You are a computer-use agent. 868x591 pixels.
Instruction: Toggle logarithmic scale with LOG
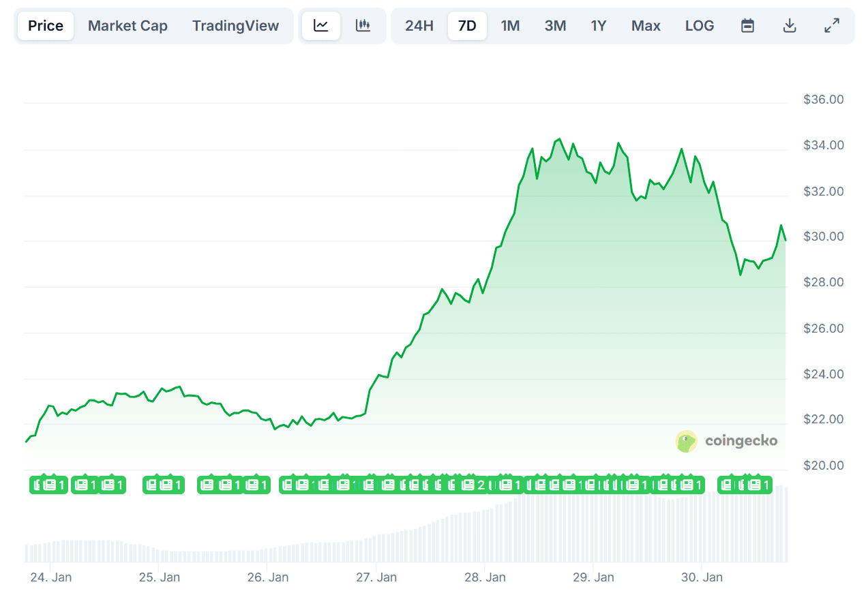[x=700, y=25]
